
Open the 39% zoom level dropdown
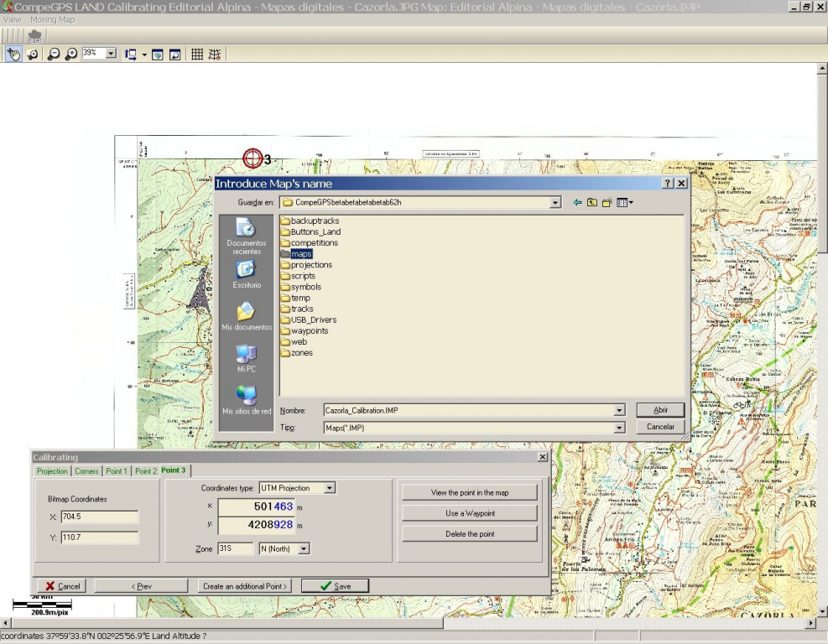tap(111, 54)
